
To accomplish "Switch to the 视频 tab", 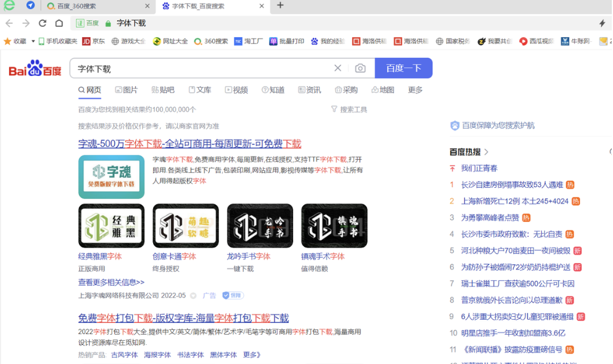I will [x=236, y=90].
